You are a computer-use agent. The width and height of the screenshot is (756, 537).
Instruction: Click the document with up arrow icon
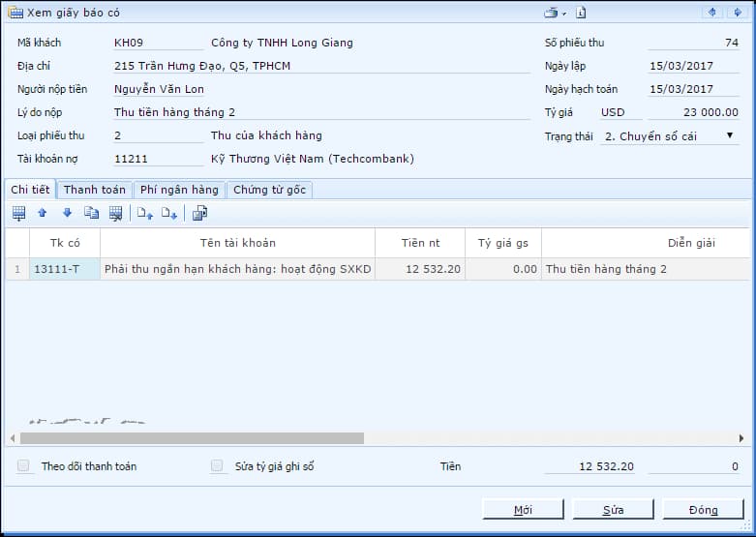pyautogui.click(x=144, y=213)
